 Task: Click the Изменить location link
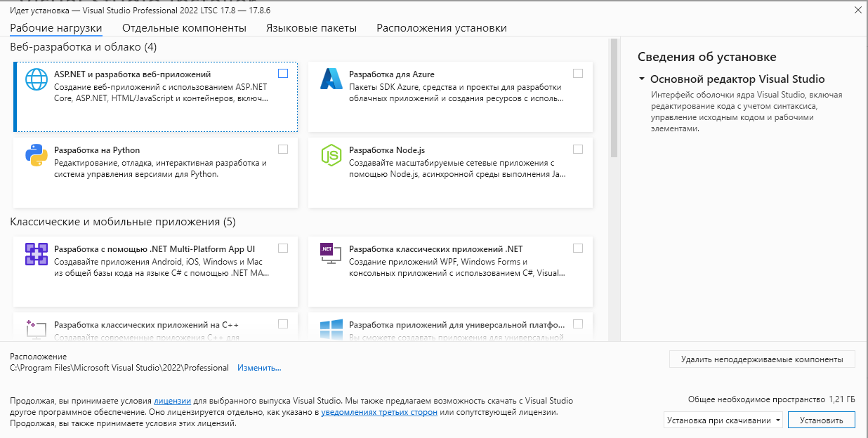tap(259, 368)
